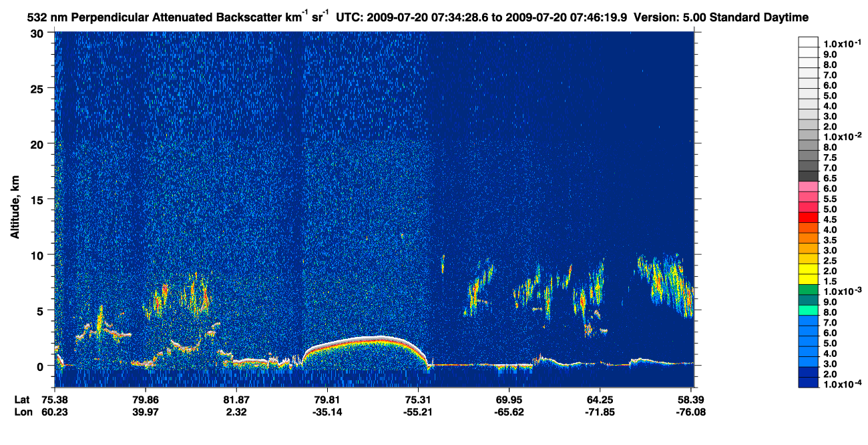Viewport: 868px width, 445px height.
Task: Click the orange 3.5 colorbar swatch
Action: click(x=808, y=239)
